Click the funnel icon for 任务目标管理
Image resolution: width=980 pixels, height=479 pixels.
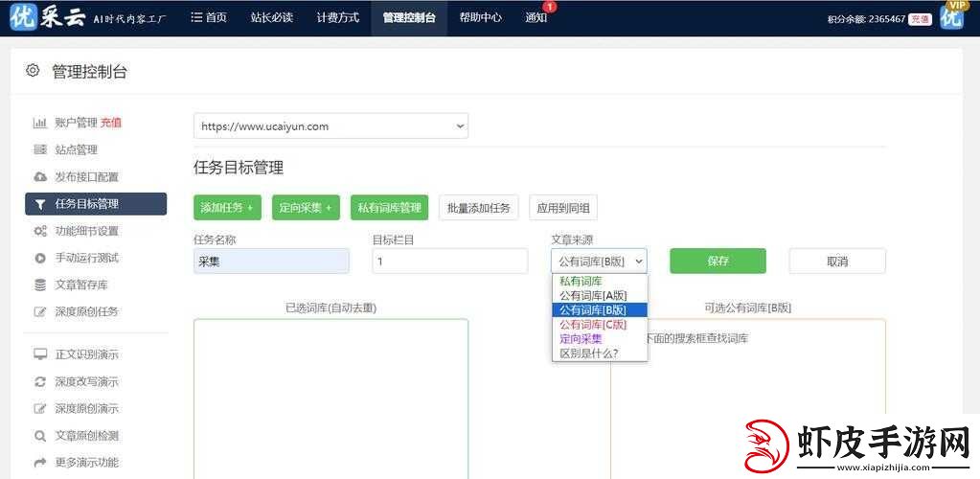tap(40, 204)
